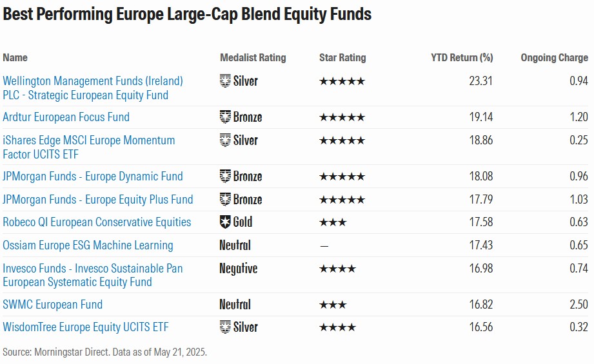Click the Bronze medal icon for Ardtur fund
This screenshot has width=594, height=364.
[x=225, y=117]
